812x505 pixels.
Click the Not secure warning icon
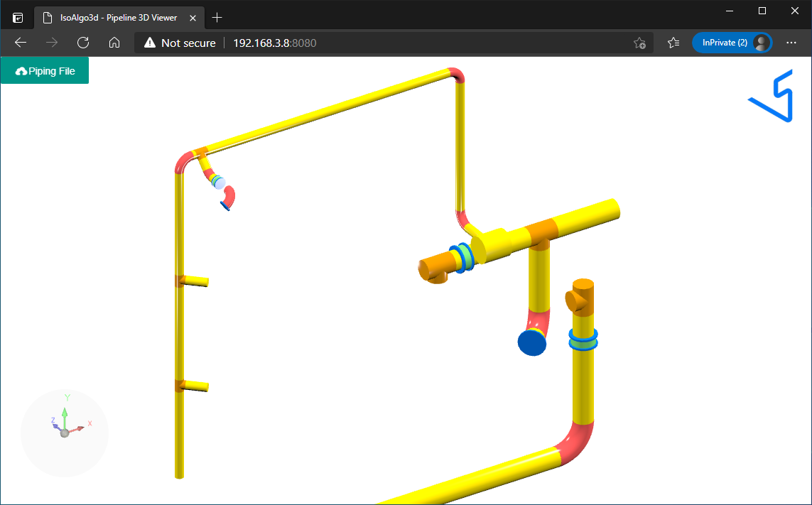tap(150, 43)
